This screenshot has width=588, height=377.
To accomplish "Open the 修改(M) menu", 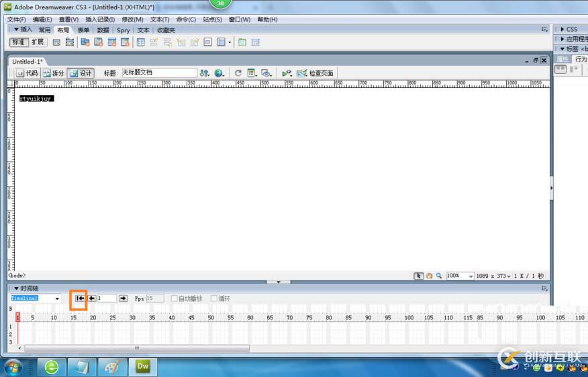I will (132, 19).
